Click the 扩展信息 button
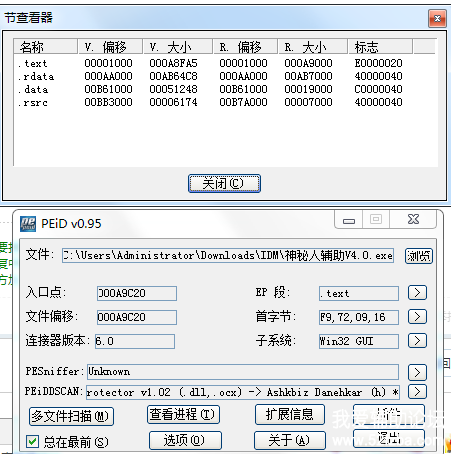This screenshot has height=454, width=451. (290, 414)
